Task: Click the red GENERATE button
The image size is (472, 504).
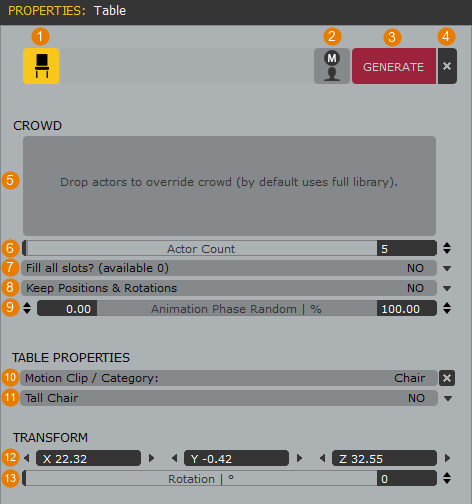Action: pyautogui.click(x=394, y=66)
